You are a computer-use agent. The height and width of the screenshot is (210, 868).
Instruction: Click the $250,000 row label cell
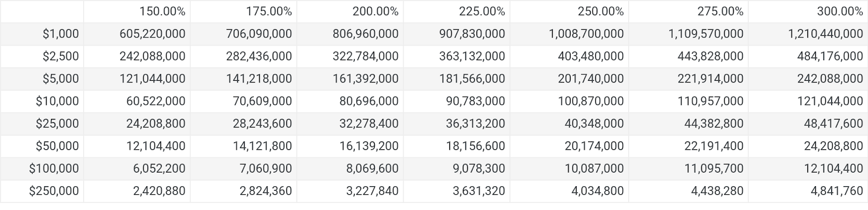click(42, 191)
